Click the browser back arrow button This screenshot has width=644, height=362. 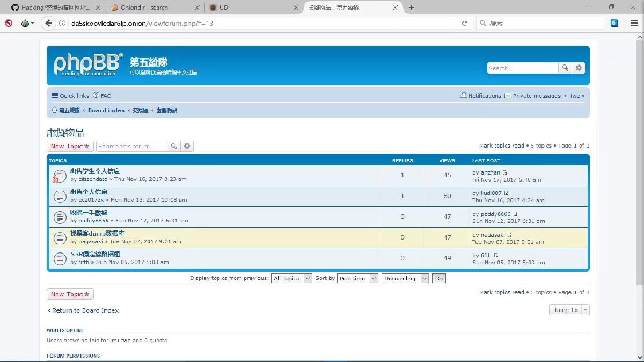[49, 23]
